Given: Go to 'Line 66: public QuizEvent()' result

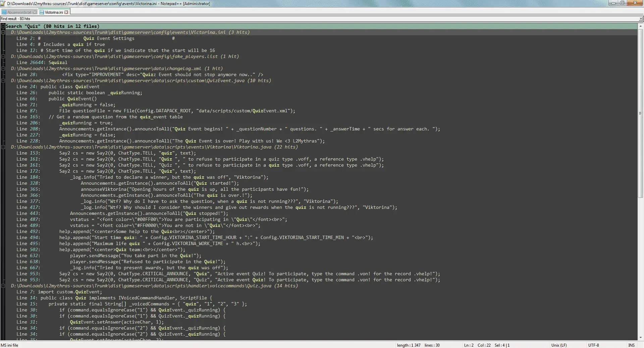Looking at the screenshot, I should coord(57,99).
